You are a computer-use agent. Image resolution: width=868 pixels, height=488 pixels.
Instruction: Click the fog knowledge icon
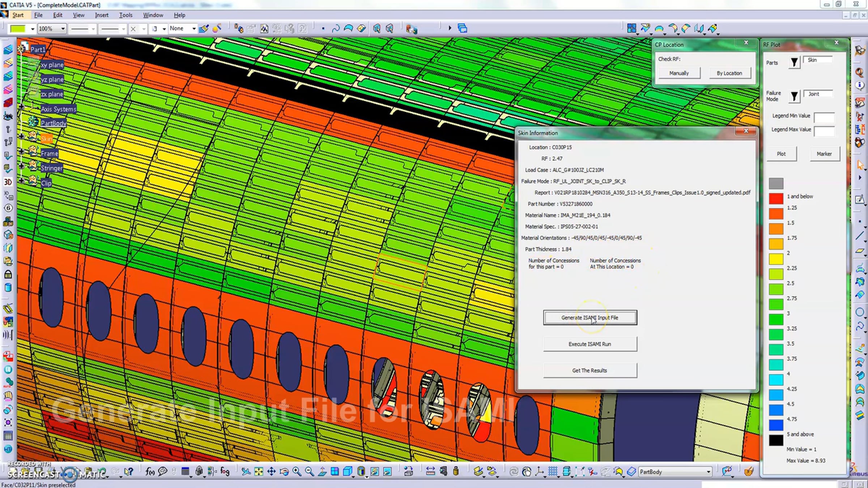225,471
